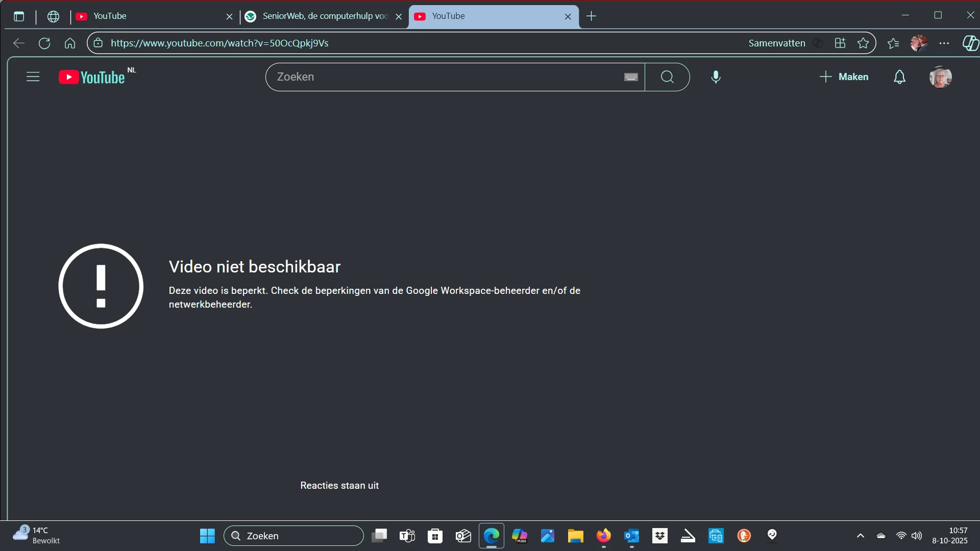Open the YouTube hamburger guide menu
Screen dimensions: 980x551
(33, 77)
